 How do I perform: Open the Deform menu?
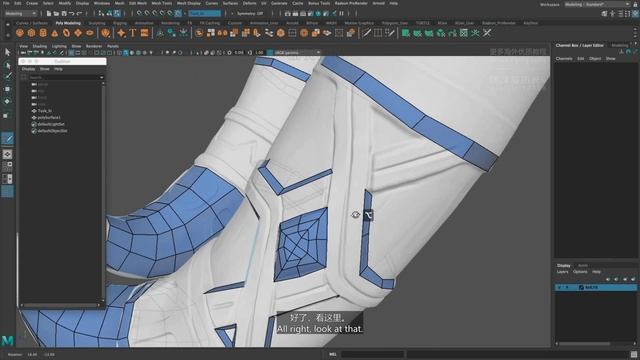point(249,3)
